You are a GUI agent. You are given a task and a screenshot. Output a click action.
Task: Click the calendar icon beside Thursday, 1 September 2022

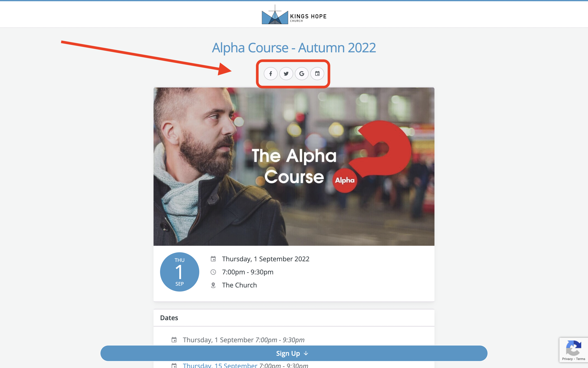point(213,259)
